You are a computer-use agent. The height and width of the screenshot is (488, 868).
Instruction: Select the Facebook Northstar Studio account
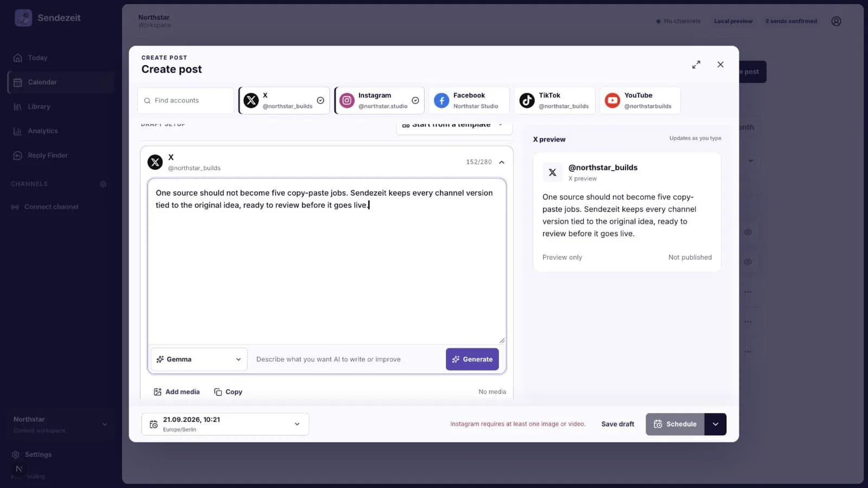click(469, 100)
